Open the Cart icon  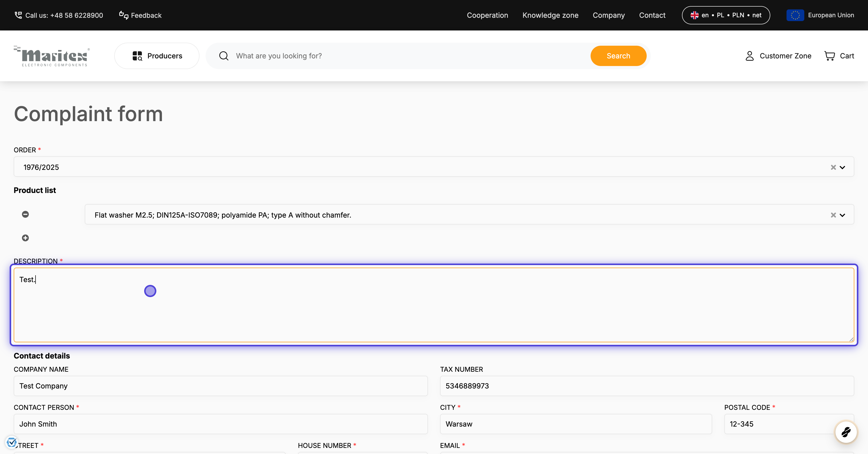[829, 56]
